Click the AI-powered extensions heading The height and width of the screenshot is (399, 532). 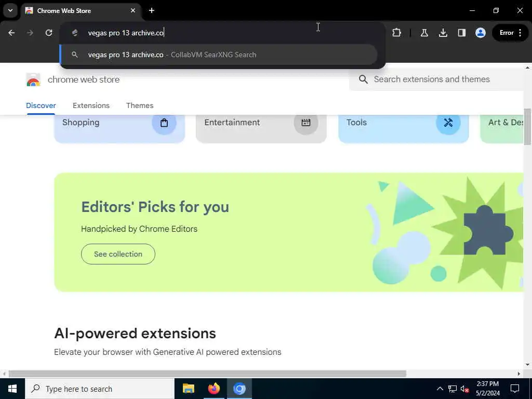pyautogui.click(x=135, y=333)
